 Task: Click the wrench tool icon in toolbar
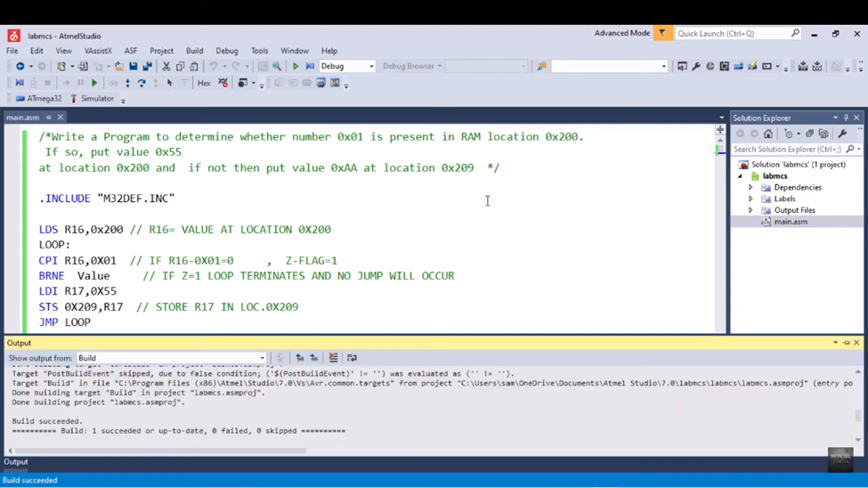[696, 67]
